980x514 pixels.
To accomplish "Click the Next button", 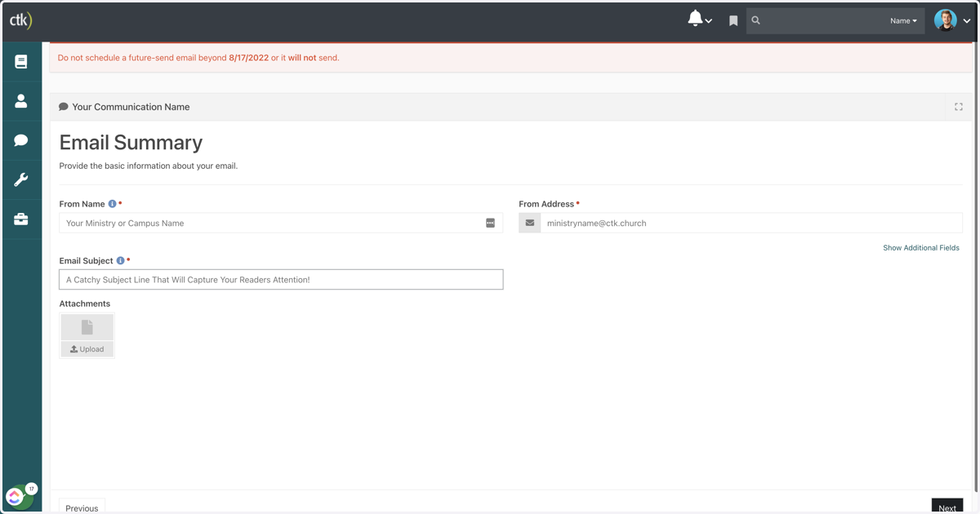I will [x=947, y=507].
